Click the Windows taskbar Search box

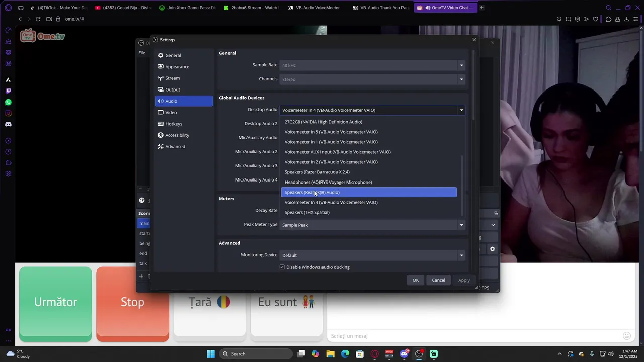(257, 354)
